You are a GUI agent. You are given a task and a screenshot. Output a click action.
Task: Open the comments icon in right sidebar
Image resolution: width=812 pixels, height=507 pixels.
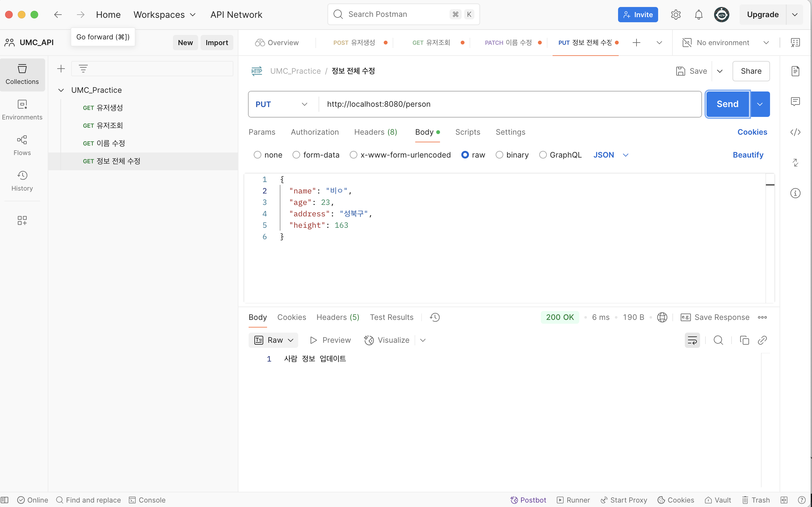coord(795,102)
